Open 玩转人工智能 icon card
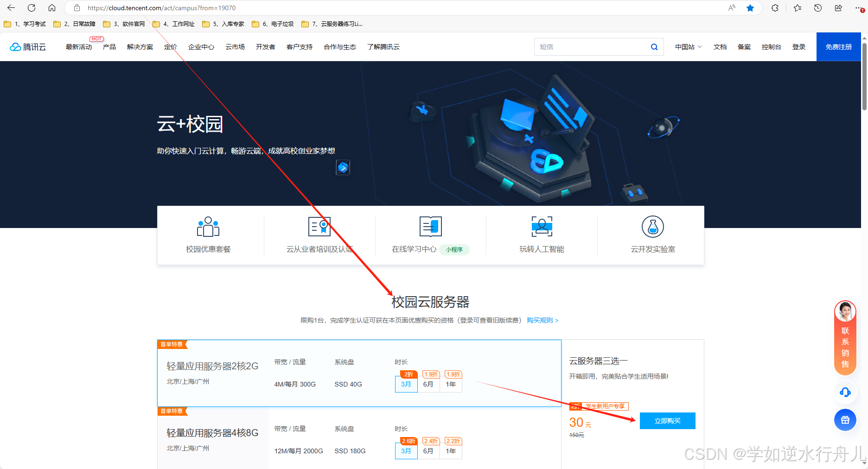Screen dimensions: 868x469 point(542,235)
